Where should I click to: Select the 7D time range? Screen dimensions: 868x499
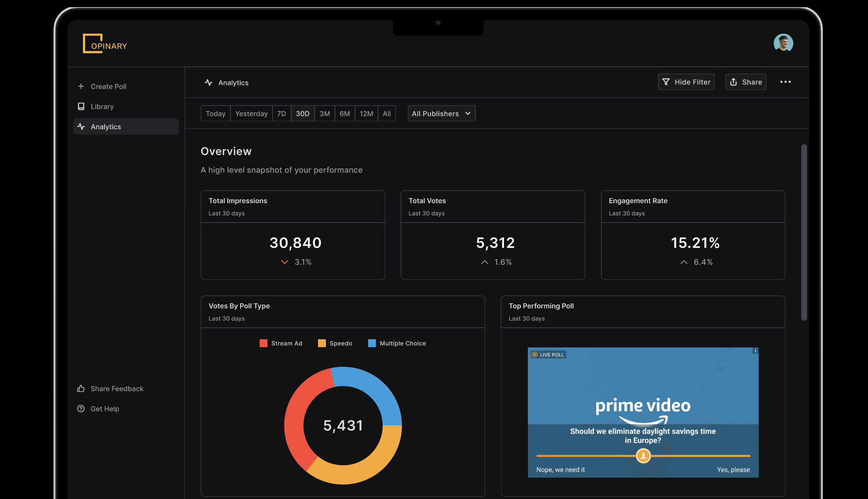281,113
